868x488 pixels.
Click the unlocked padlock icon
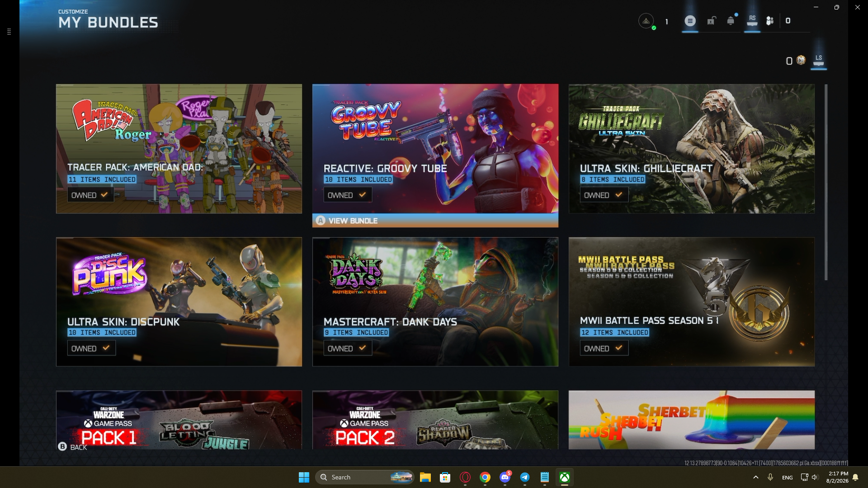(711, 21)
